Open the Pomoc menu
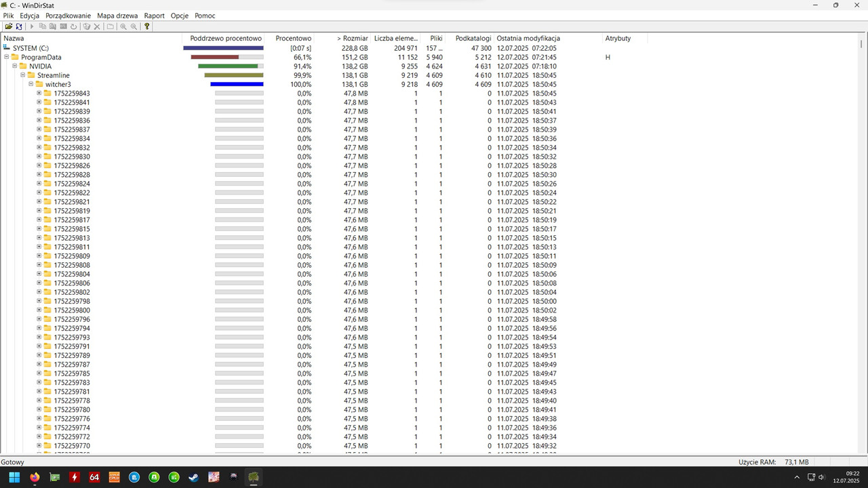Image resolution: width=868 pixels, height=488 pixels. 205,16
